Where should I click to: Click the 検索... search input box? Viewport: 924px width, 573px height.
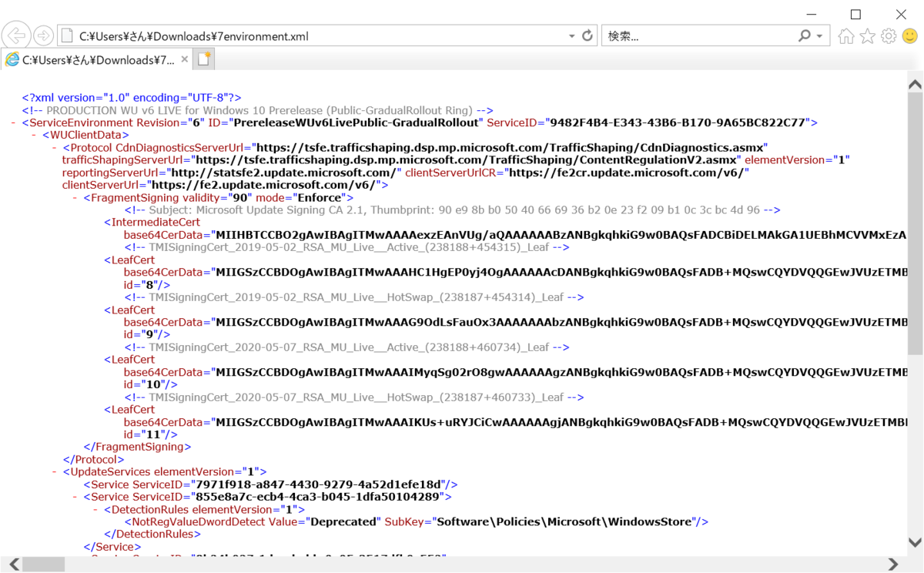pyautogui.click(x=700, y=36)
